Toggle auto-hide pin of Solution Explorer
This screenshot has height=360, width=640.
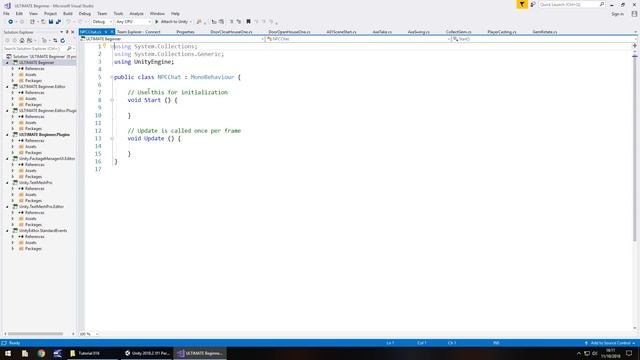67,32
